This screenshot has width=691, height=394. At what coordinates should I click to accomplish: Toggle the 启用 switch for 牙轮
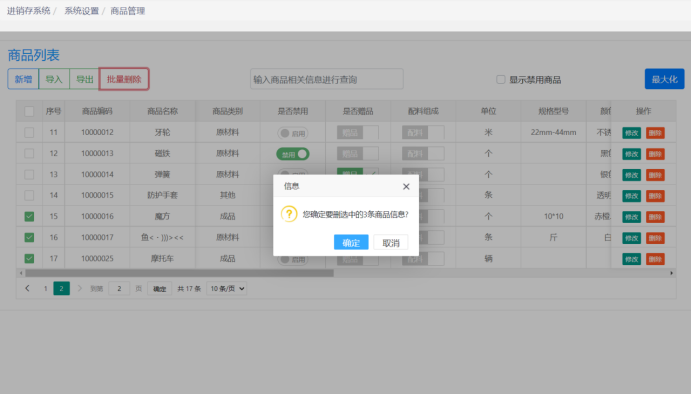(293, 133)
